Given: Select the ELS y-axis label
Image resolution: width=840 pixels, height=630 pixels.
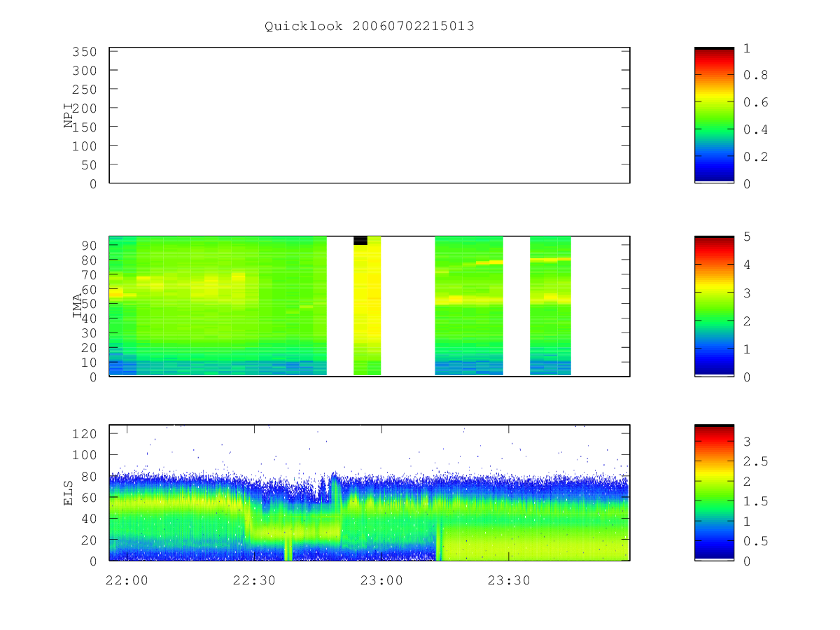Looking at the screenshot, I should click(69, 493).
